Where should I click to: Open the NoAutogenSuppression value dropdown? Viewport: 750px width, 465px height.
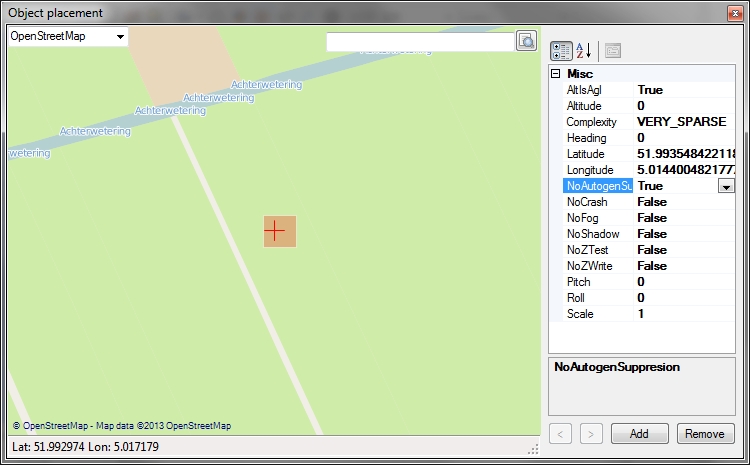point(726,186)
